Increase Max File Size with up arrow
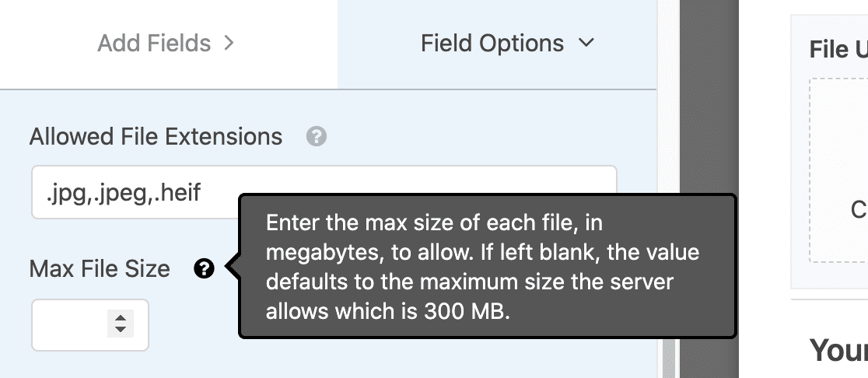868x378 pixels. [x=120, y=317]
